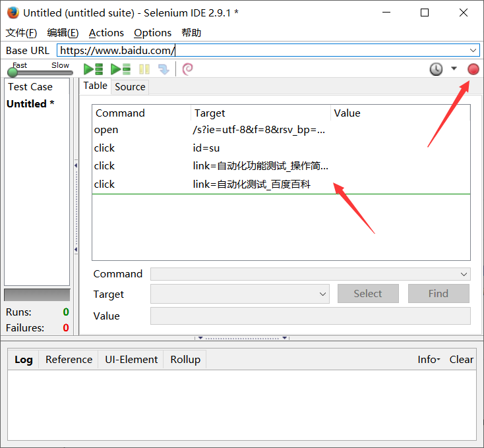Open the Base URL dropdown arrow

coord(473,50)
